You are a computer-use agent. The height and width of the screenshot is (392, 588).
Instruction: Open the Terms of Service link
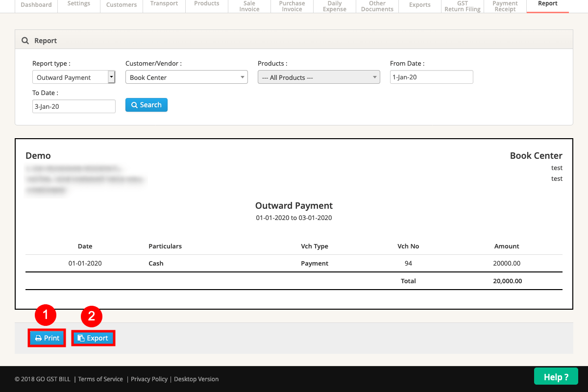point(100,379)
